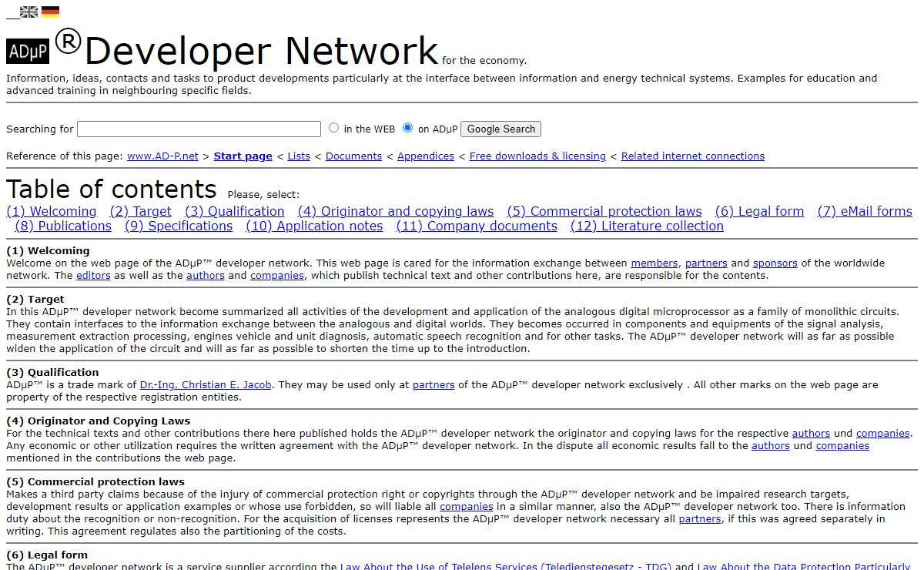The height and width of the screenshot is (570, 924).
Task: Open the authors link in Welcoming section
Action: tap(206, 275)
